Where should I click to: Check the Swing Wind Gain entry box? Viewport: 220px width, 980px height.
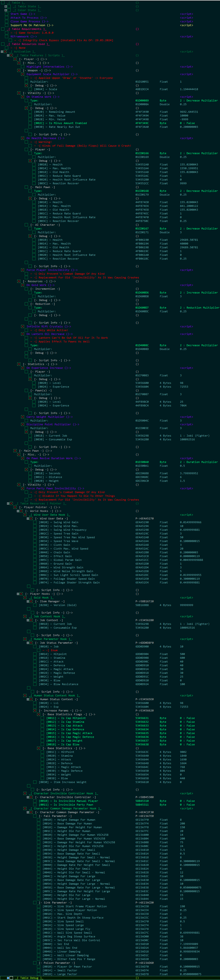click(35, 522)
